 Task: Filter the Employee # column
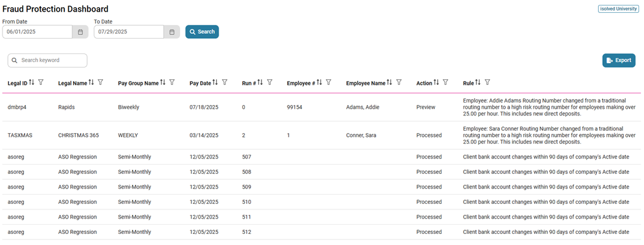328,83
